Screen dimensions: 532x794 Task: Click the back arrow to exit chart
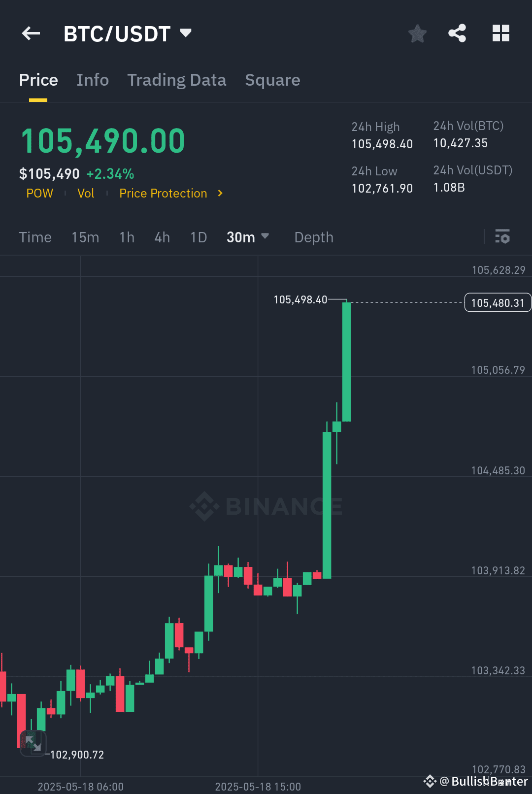coord(31,33)
